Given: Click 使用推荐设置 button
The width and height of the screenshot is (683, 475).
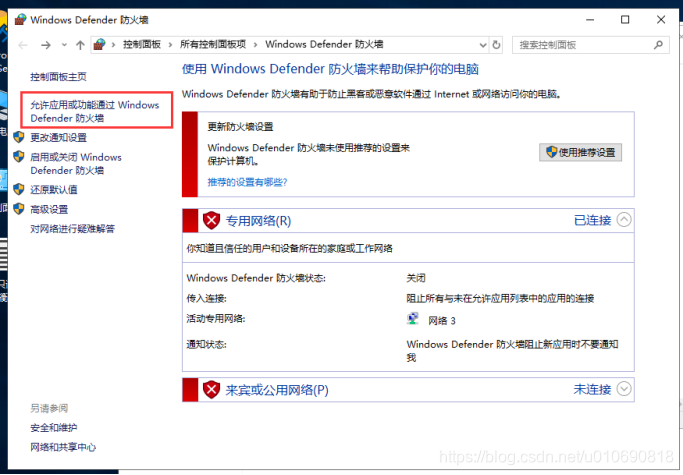Looking at the screenshot, I should 580,152.
